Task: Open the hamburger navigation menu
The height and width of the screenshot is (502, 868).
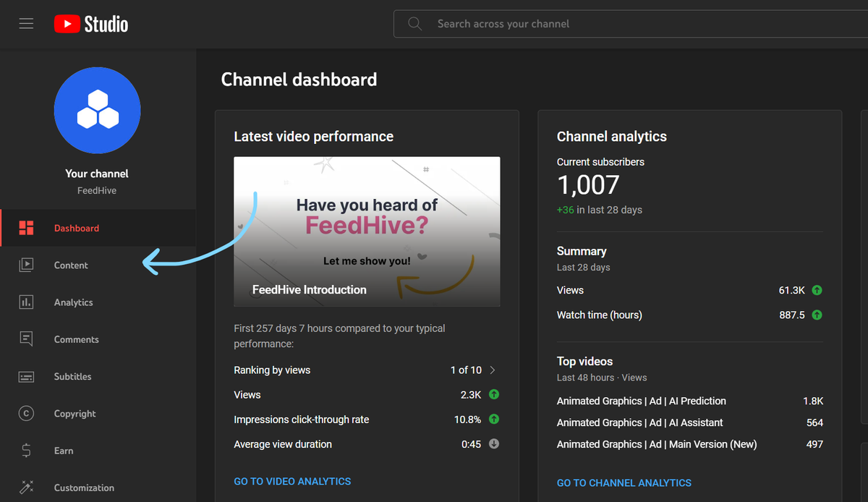Action: click(26, 23)
